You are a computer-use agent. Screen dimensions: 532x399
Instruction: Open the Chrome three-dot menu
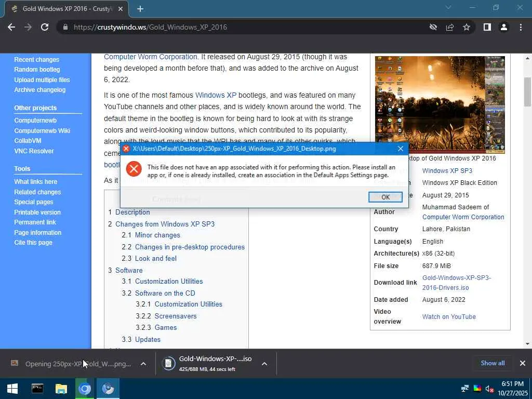click(x=521, y=27)
